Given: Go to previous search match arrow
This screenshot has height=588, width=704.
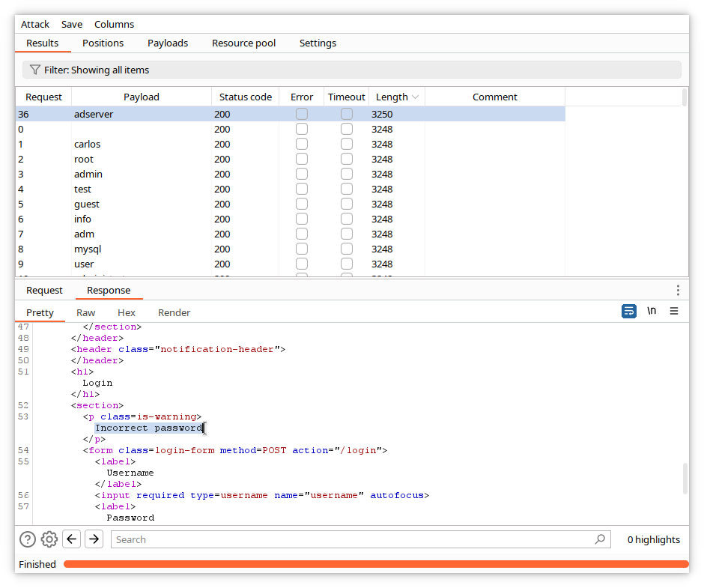Looking at the screenshot, I should 71,539.
